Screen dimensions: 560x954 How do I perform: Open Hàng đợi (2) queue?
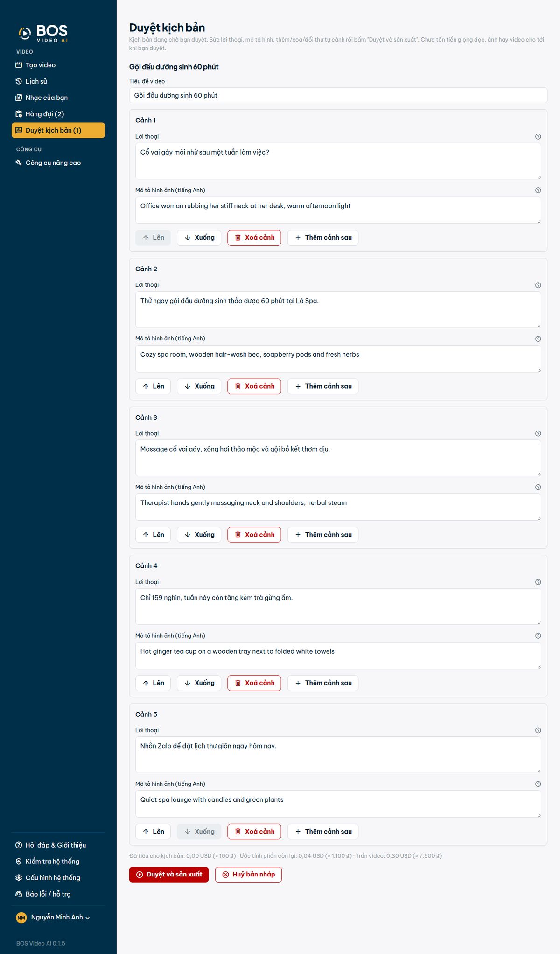58,114
